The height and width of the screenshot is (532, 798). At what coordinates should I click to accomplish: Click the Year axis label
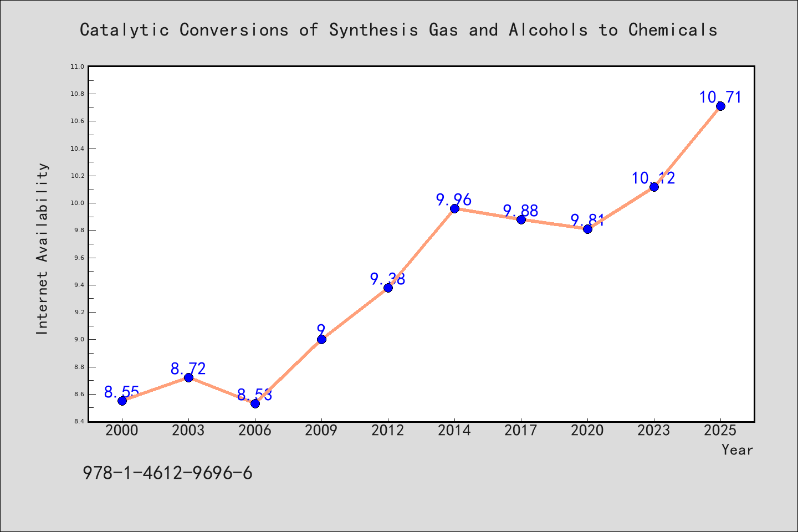[737, 450]
